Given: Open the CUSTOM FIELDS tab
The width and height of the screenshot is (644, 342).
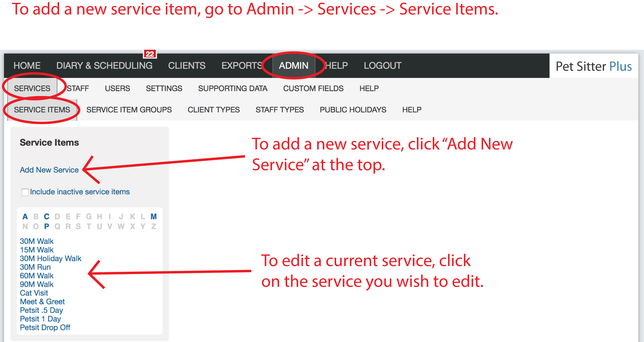Looking at the screenshot, I should [x=314, y=89].
